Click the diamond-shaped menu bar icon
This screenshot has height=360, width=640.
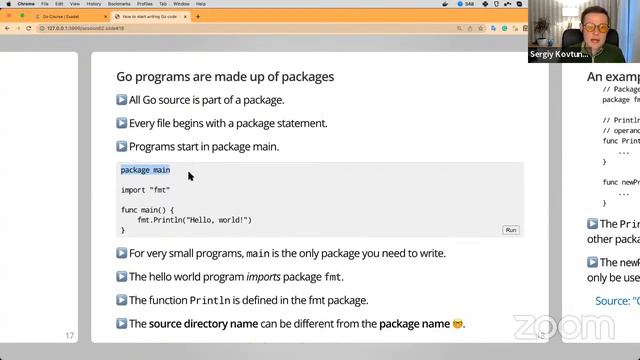485,4
